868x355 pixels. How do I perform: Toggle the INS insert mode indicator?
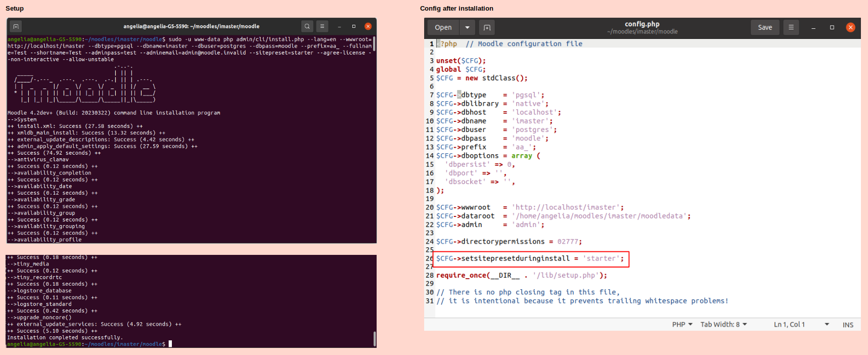point(848,325)
